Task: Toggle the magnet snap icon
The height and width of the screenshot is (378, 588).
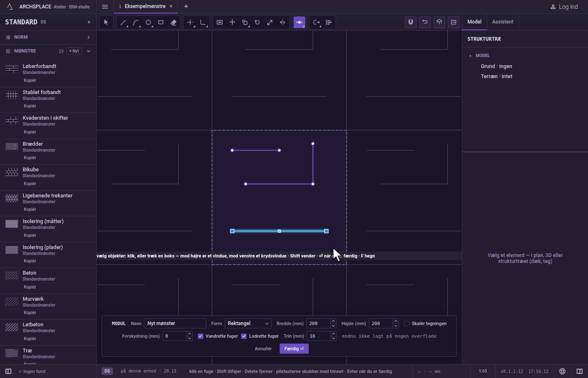Action: 411,22
